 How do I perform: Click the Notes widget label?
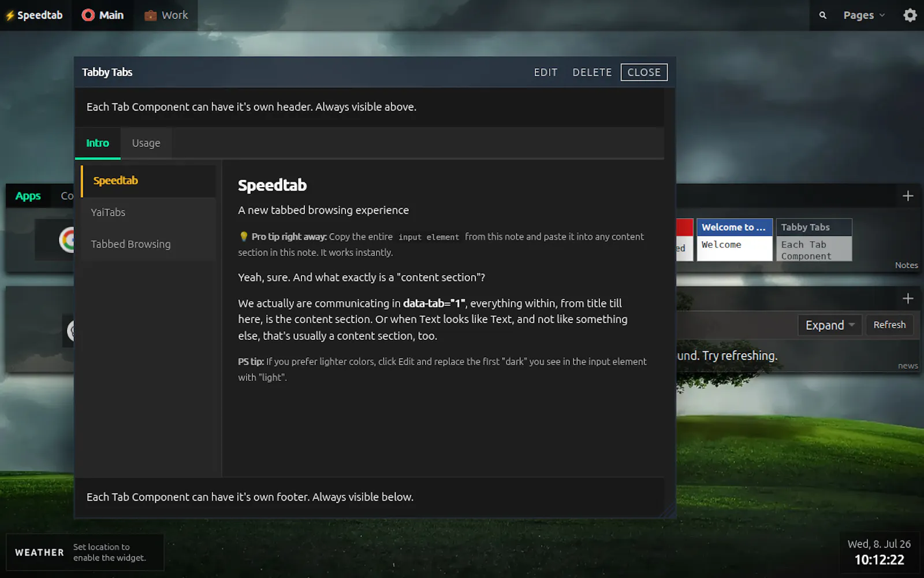click(x=906, y=265)
